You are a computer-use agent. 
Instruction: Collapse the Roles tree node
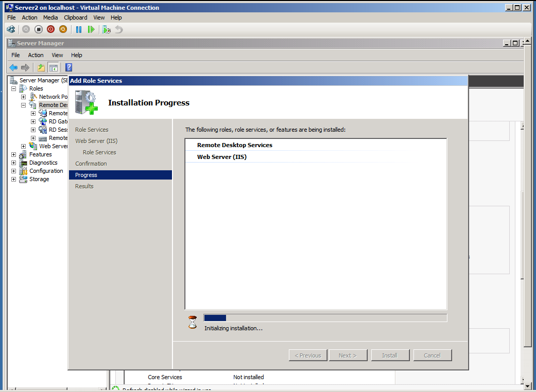(14, 88)
